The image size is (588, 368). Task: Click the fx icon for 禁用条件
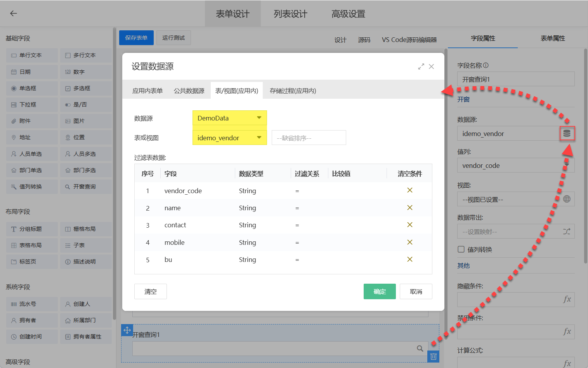tap(567, 331)
